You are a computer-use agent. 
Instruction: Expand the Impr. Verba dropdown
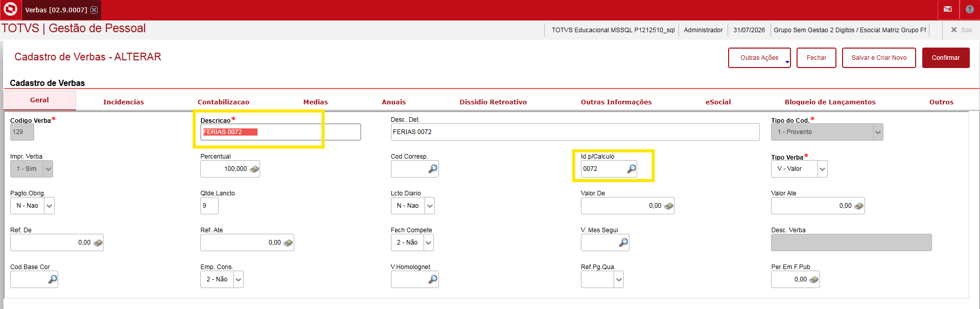point(48,169)
